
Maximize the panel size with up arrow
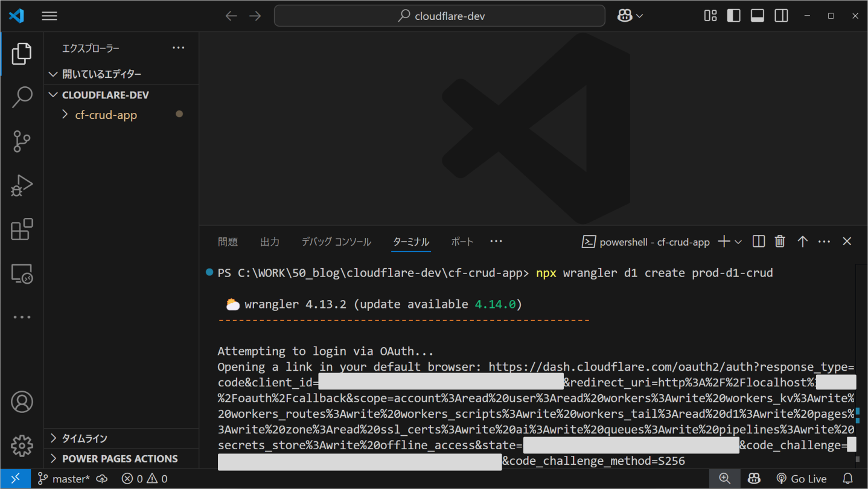coord(802,241)
